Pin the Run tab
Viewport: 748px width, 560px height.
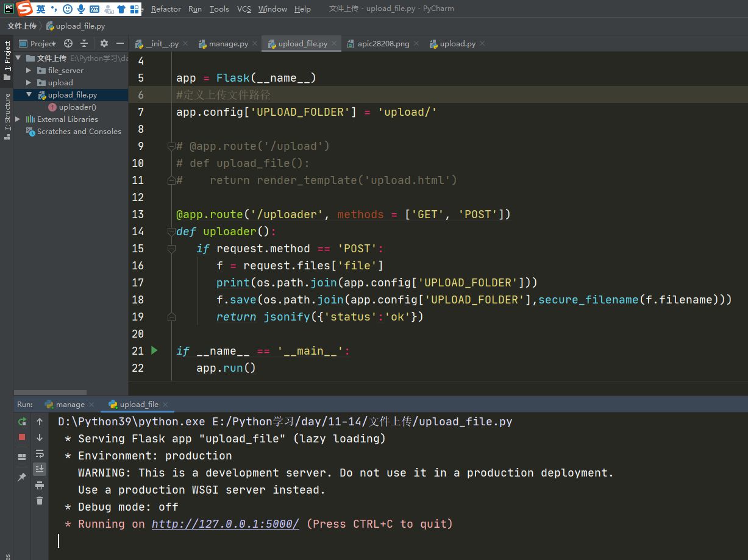click(x=22, y=477)
